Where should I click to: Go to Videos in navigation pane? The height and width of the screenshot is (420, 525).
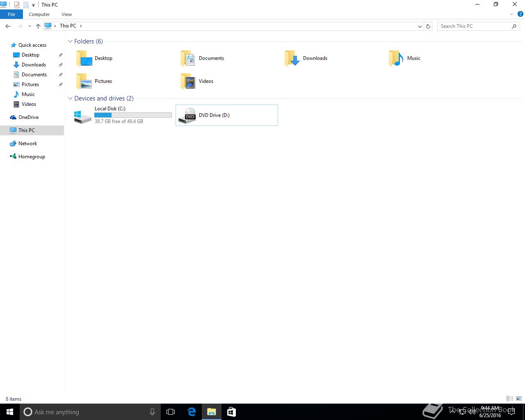[29, 104]
